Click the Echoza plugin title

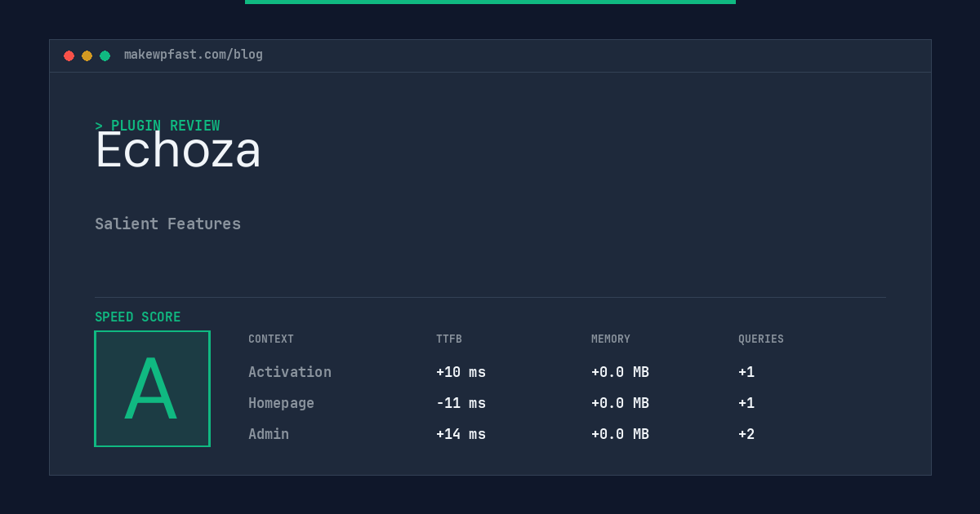pos(178,151)
